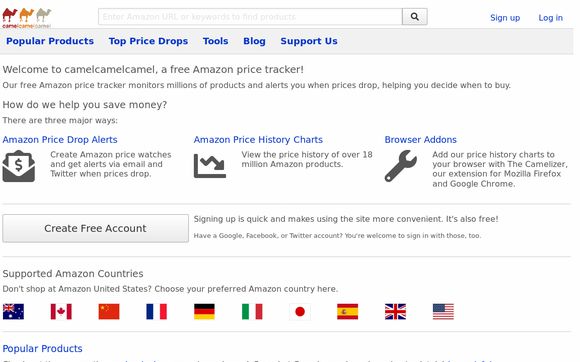Screen dimensions: 580x362
Task: Open the Log in link
Action: pyautogui.click(x=550, y=18)
